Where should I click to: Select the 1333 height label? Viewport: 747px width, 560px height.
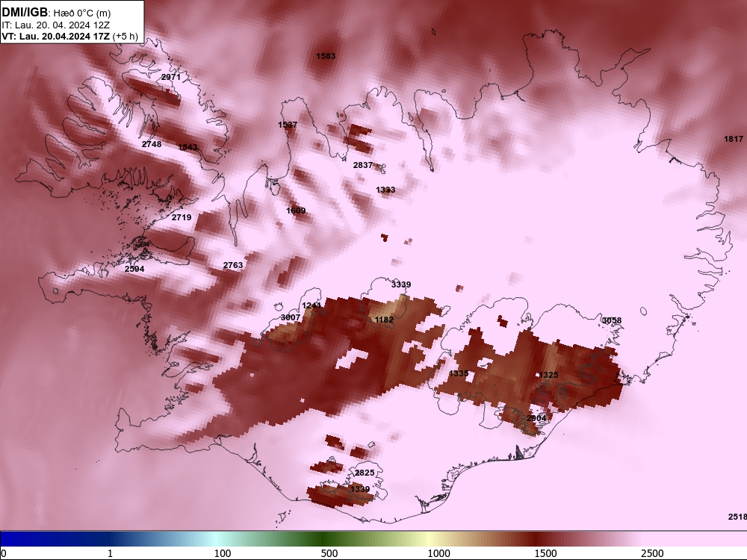click(385, 190)
